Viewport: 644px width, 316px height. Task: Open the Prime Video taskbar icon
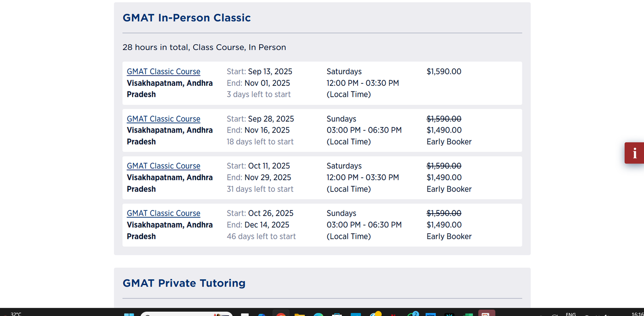coord(431,314)
